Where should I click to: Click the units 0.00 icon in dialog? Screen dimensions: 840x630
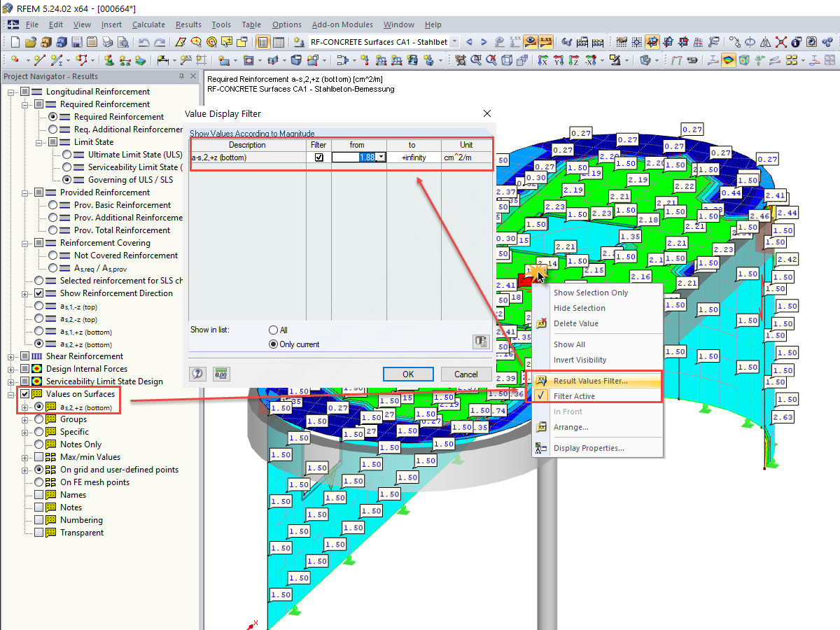click(x=221, y=374)
